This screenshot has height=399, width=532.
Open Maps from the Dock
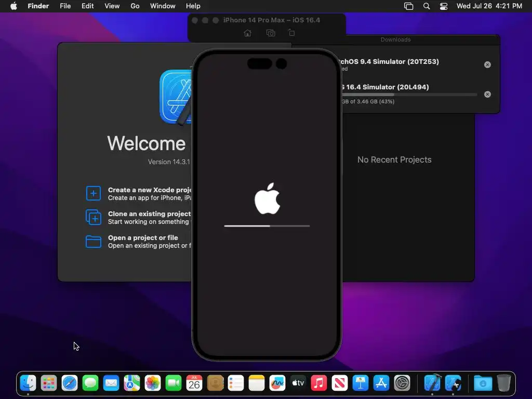(132, 383)
